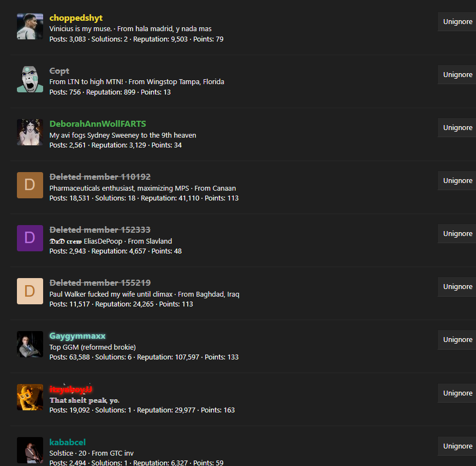
Task: Open Deleted member 152333 profile link
Action: (100, 229)
